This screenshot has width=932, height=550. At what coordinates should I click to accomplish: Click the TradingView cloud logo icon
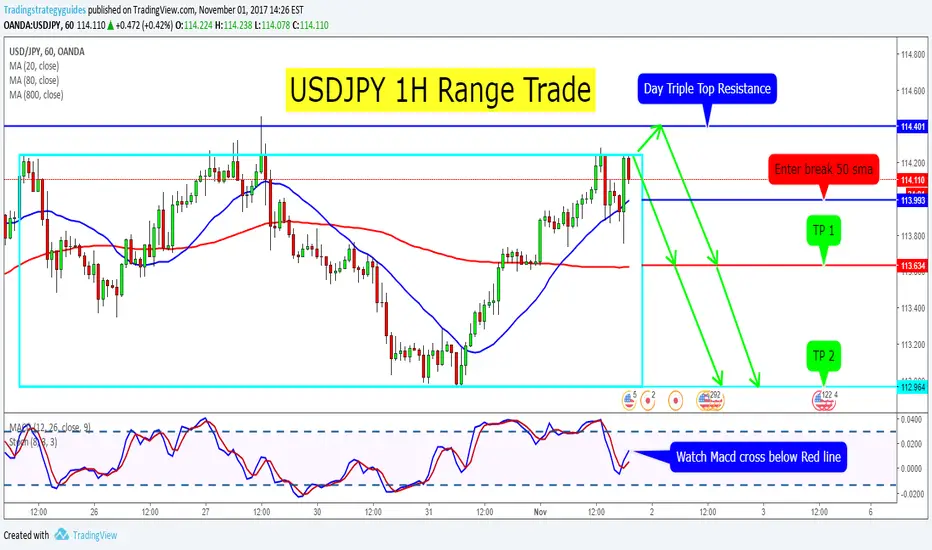point(61,535)
